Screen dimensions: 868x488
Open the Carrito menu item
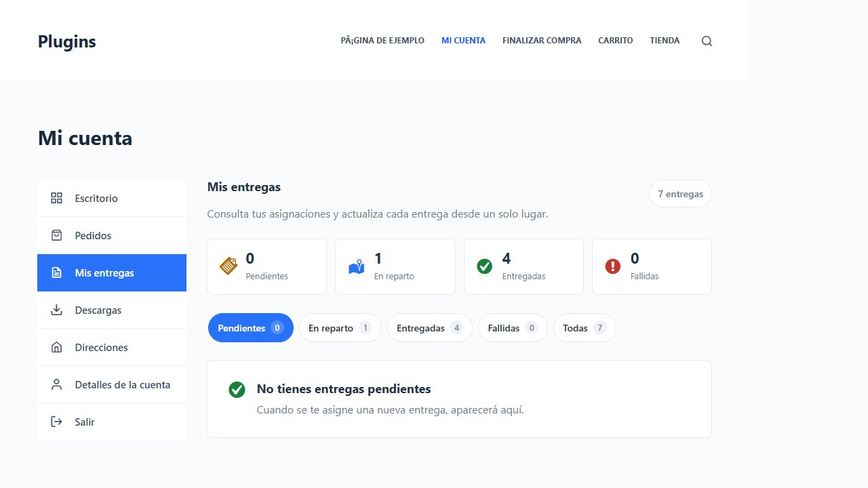coord(616,41)
